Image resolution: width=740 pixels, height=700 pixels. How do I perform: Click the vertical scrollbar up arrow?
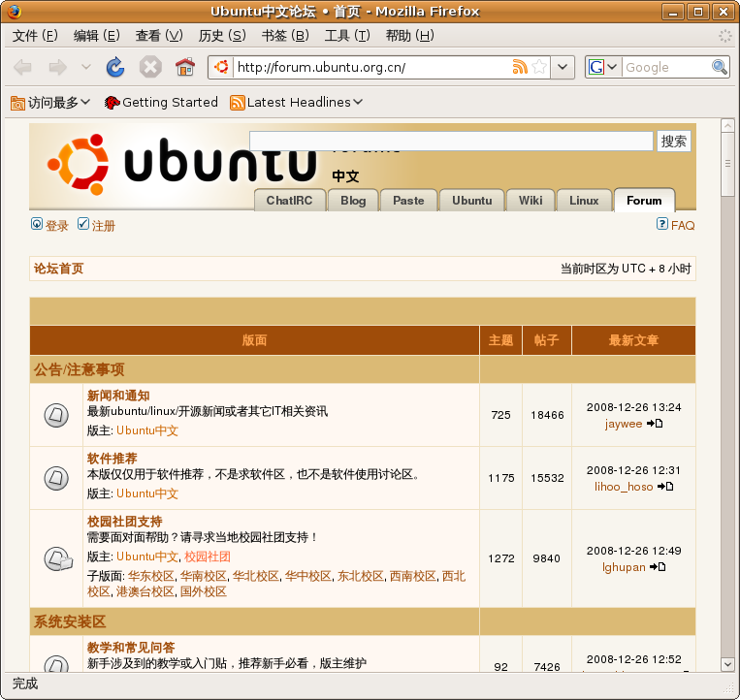pos(727,125)
